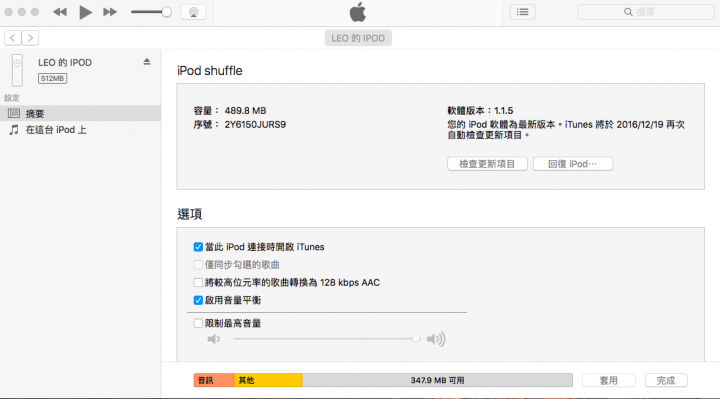Click 檢查更新項目 button
720x399 pixels.
[487, 164]
